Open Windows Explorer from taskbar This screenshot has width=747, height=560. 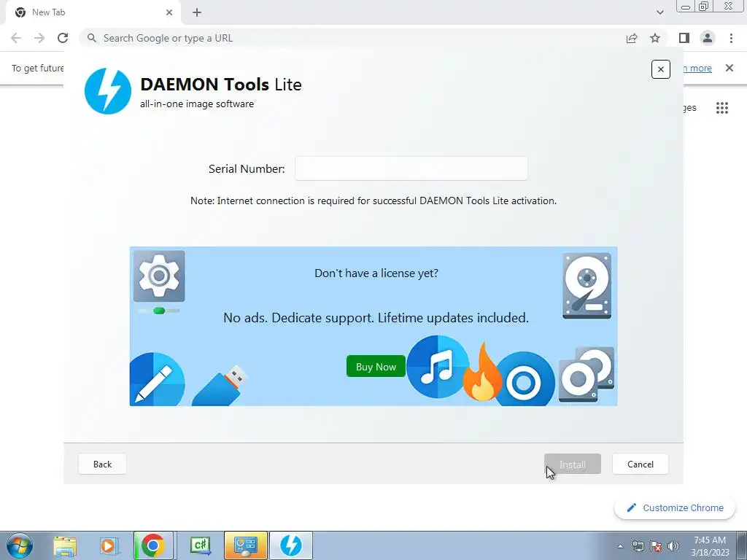[65, 545]
